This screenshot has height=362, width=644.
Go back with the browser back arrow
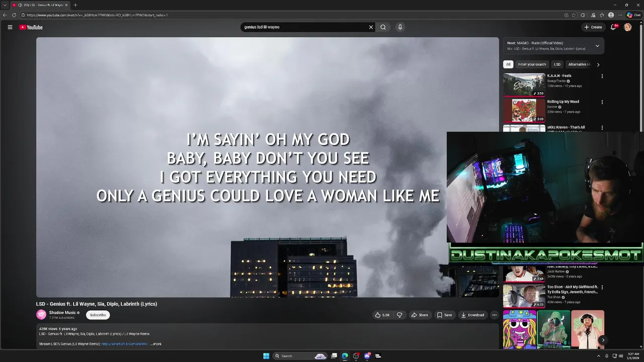tap(5, 15)
